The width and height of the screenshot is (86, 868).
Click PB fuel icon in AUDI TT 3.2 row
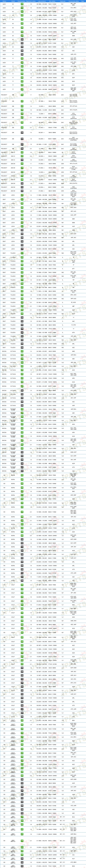[22, 89]
